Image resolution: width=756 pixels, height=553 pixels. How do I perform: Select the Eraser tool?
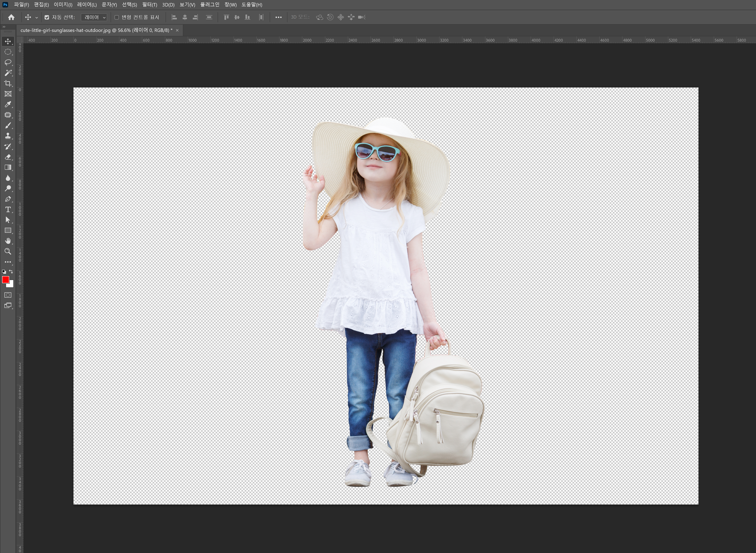8,157
